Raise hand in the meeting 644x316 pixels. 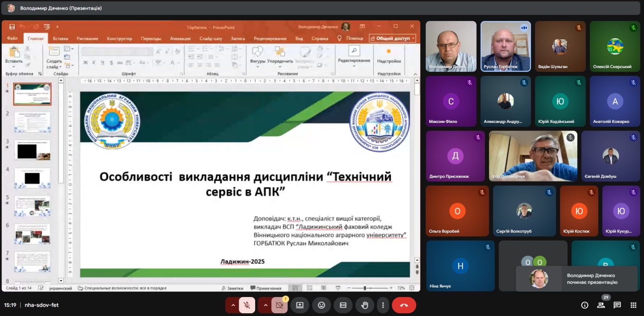pos(365,305)
